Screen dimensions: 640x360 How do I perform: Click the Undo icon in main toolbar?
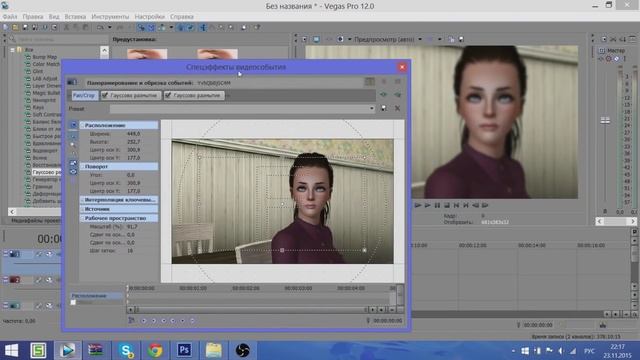coord(100,27)
